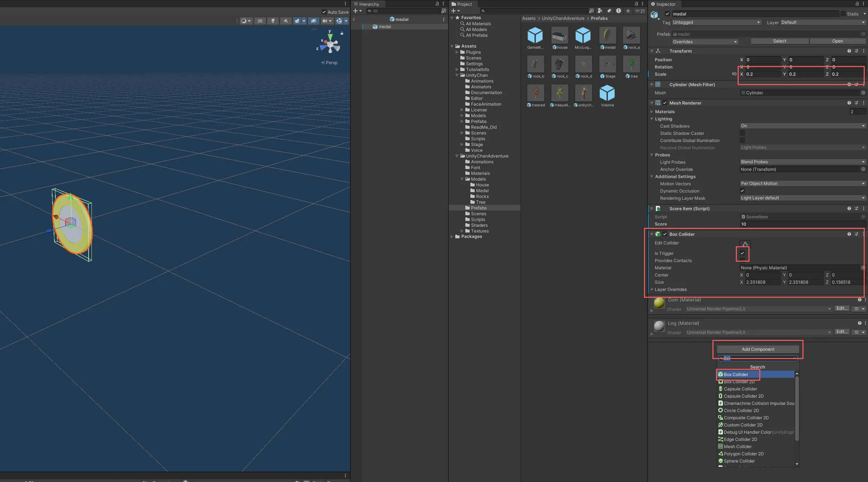The height and width of the screenshot is (482, 868).
Task: Expand Layer Overrides in Box Collider
Action: click(x=652, y=289)
